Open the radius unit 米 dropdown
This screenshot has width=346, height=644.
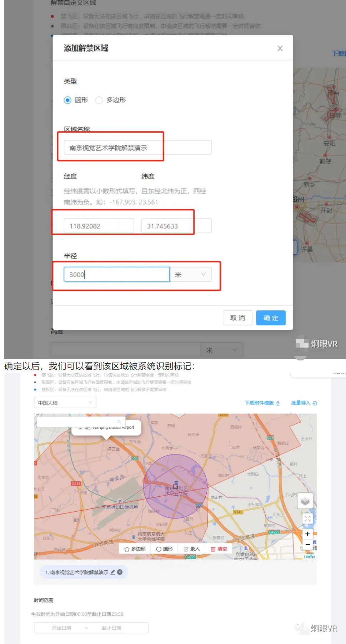tap(191, 275)
